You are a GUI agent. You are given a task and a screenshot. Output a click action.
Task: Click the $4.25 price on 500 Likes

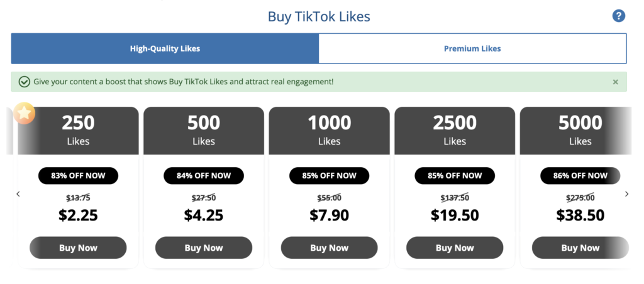(x=204, y=215)
